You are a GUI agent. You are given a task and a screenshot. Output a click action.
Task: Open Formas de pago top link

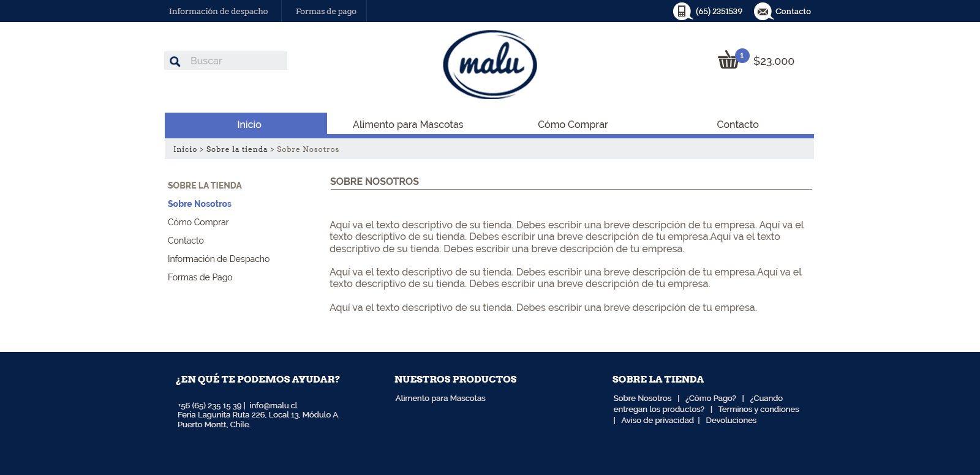tap(326, 11)
